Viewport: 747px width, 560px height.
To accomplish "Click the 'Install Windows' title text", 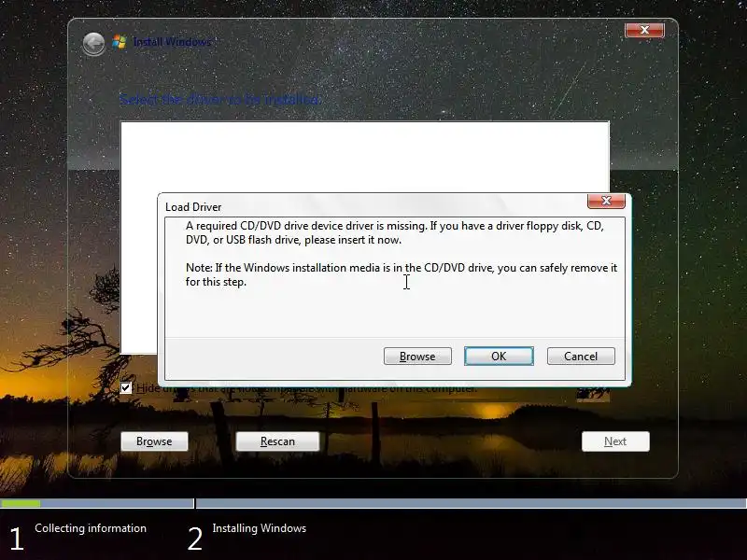I will (172, 42).
